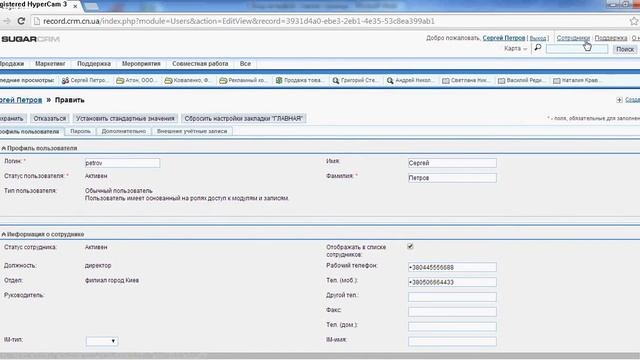Open recent item Наталия Крав...
The height and width of the screenshot is (360, 640).
pyautogui.click(x=576, y=80)
